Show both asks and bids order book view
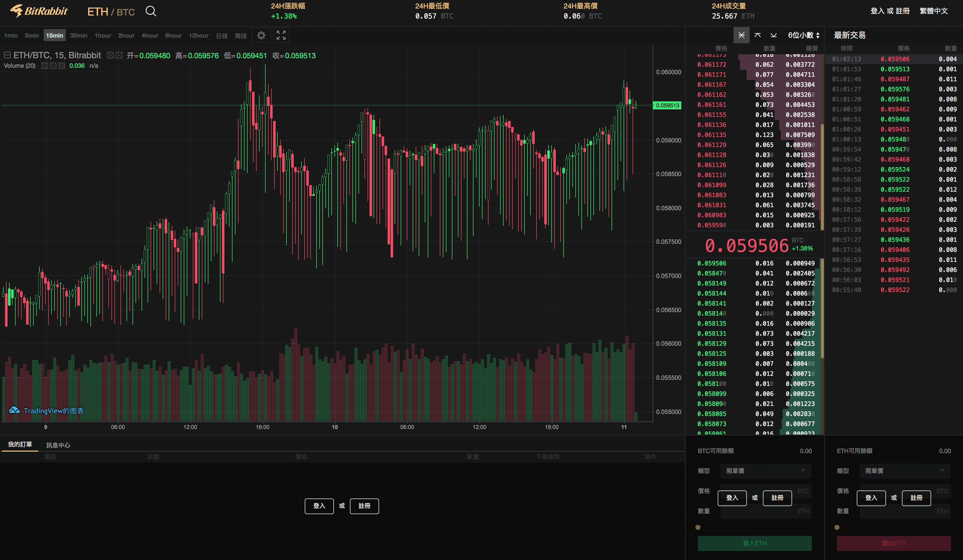 (x=741, y=35)
